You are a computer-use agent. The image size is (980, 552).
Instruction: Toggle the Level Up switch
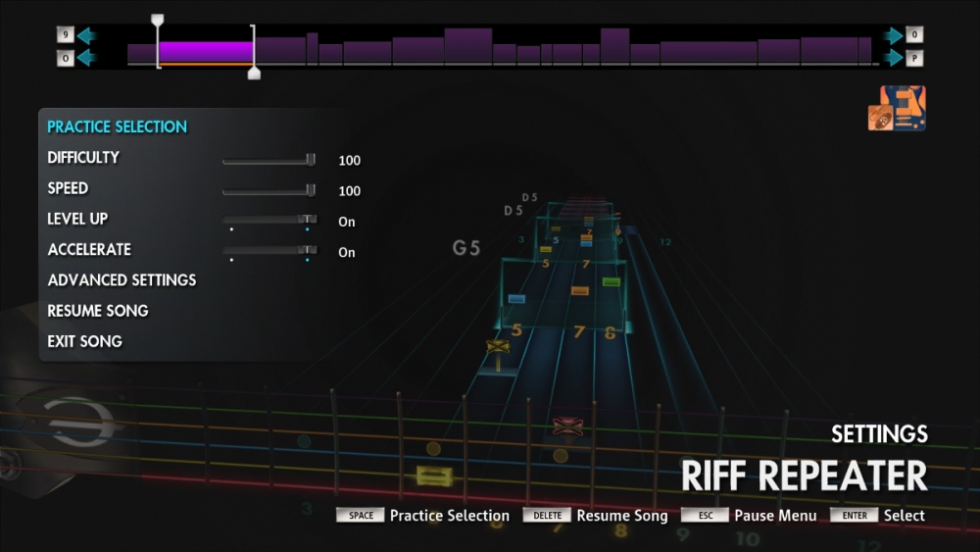(307, 220)
